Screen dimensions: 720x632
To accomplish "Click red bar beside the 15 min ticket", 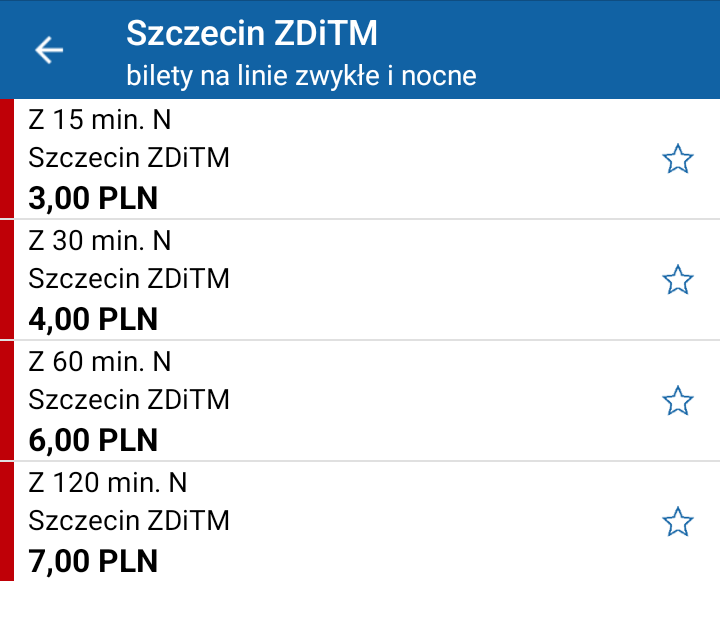I will pyautogui.click(x=7, y=159).
